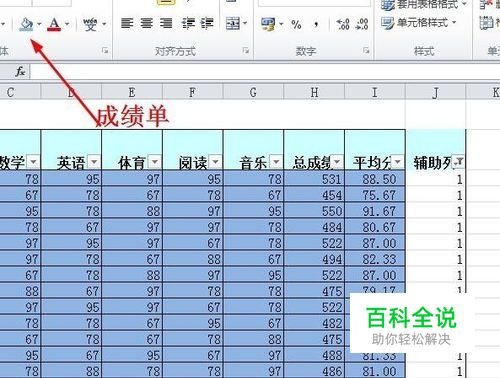Select column C header
Screen dimensions: 500x378
pyautogui.click(x=20, y=92)
